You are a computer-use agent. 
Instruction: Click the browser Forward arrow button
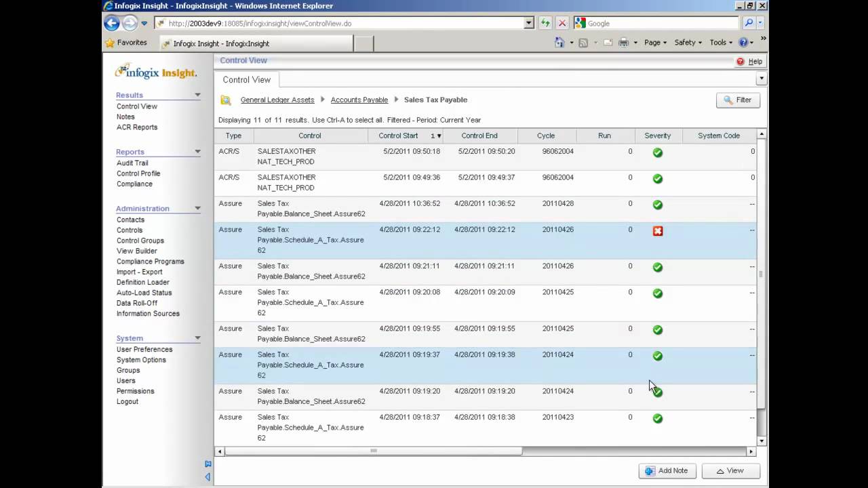point(130,23)
